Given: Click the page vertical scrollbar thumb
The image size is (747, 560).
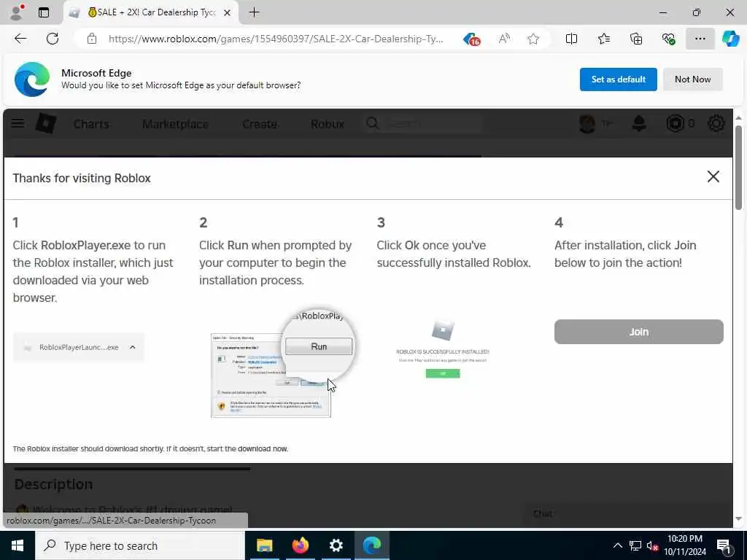Looking at the screenshot, I should tap(738, 167).
